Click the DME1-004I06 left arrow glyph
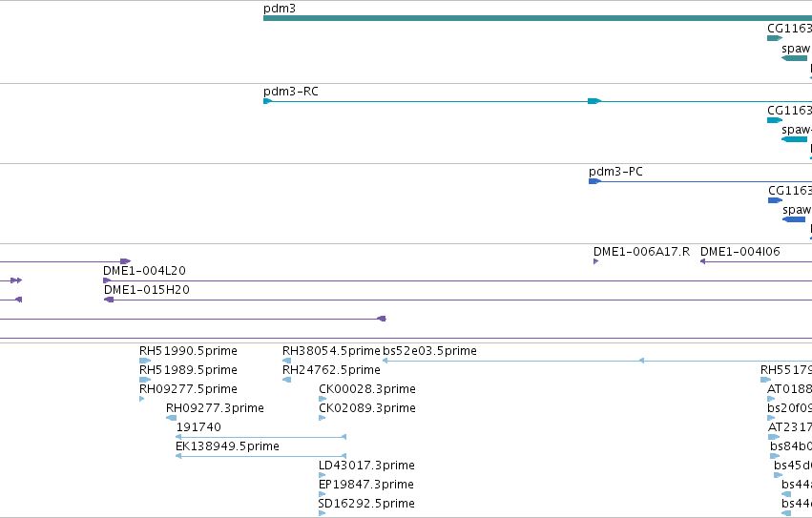The image size is (812, 518). click(702, 261)
